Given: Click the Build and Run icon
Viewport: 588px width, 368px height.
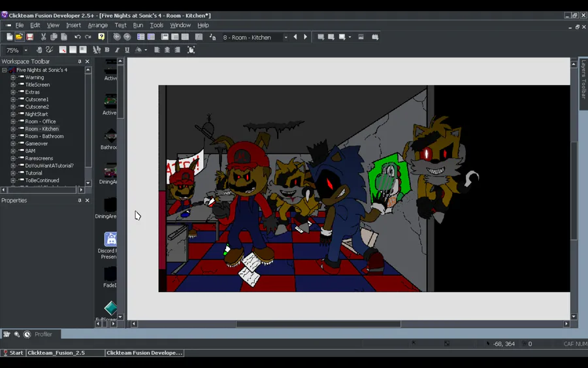Looking at the screenshot, I should tap(375, 37).
